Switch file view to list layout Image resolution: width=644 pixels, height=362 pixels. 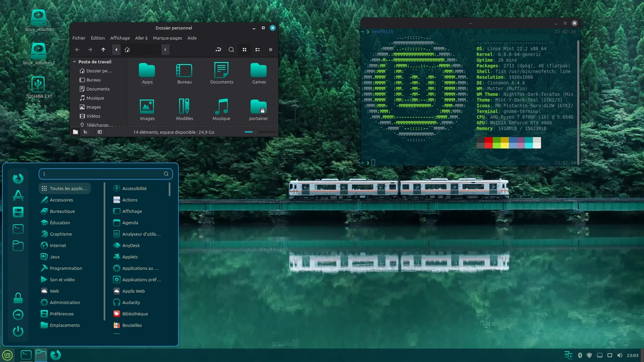(x=257, y=49)
